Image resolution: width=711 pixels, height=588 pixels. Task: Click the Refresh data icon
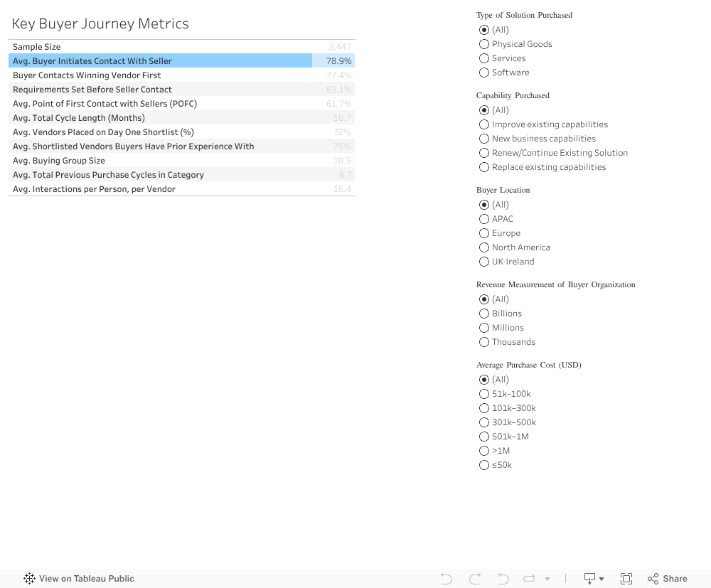pyautogui.click(x=529, y=579)
